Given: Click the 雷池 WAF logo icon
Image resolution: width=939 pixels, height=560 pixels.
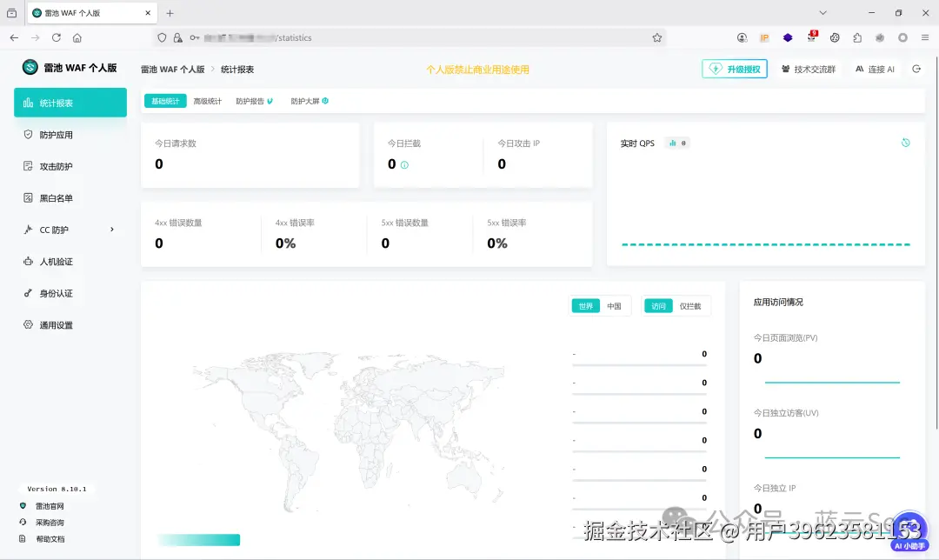Looking at the screenshot, I should click(x=30, y=67).
